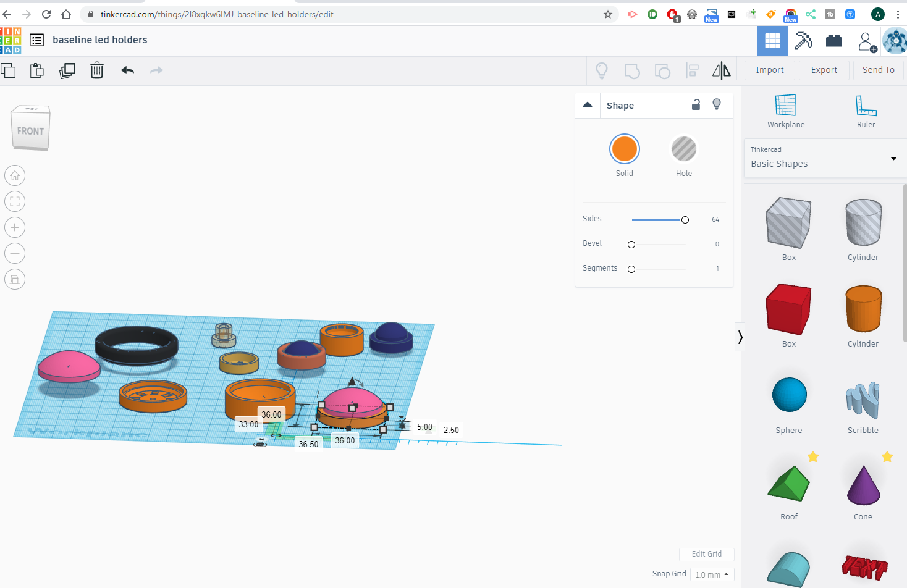The image size is (907, 588).
Task: Click the Fit all in view button
Action: [x=15, y=201]
